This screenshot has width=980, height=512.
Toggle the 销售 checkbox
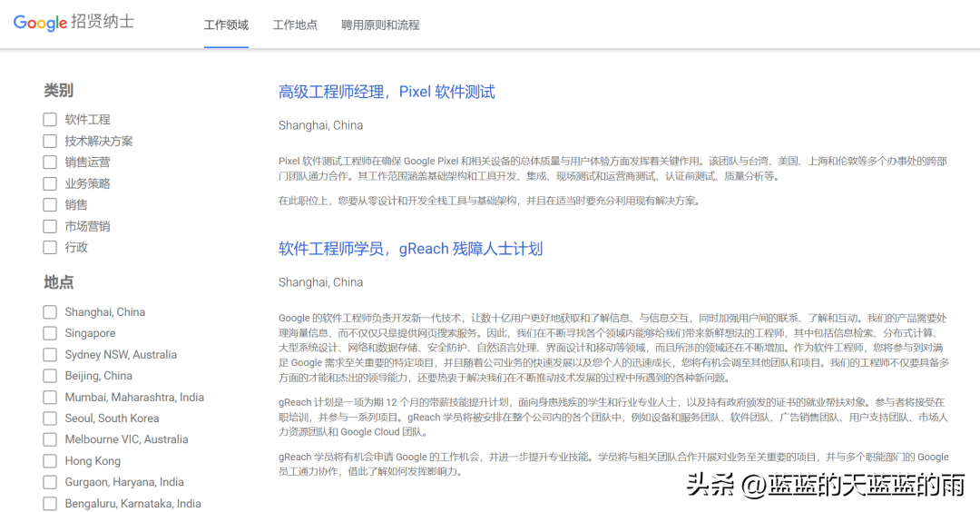[50, 204]
